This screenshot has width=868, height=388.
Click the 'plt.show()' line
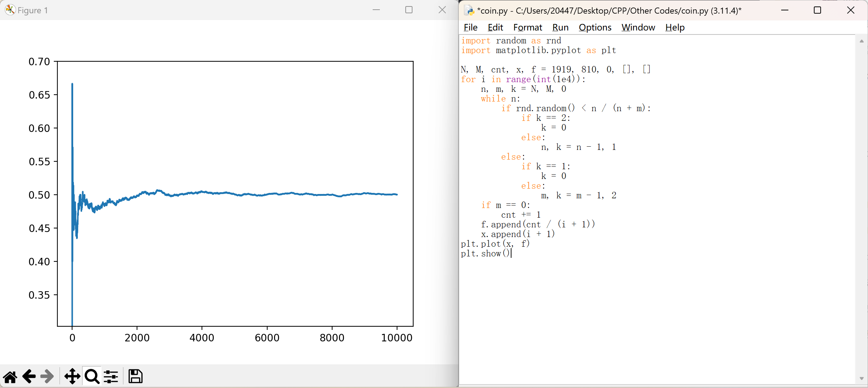pos(486,254)
